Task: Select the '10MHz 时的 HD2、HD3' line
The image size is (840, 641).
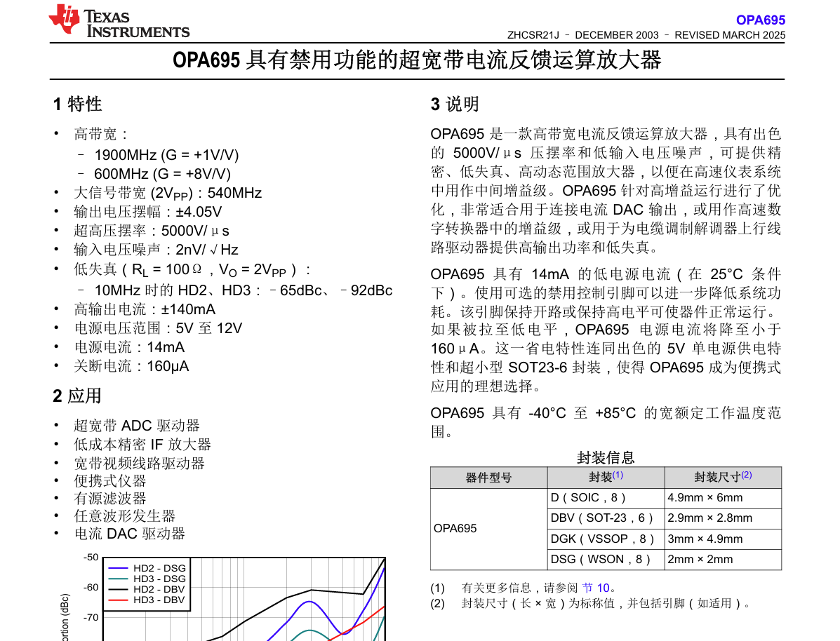Action: coord(244,290)
